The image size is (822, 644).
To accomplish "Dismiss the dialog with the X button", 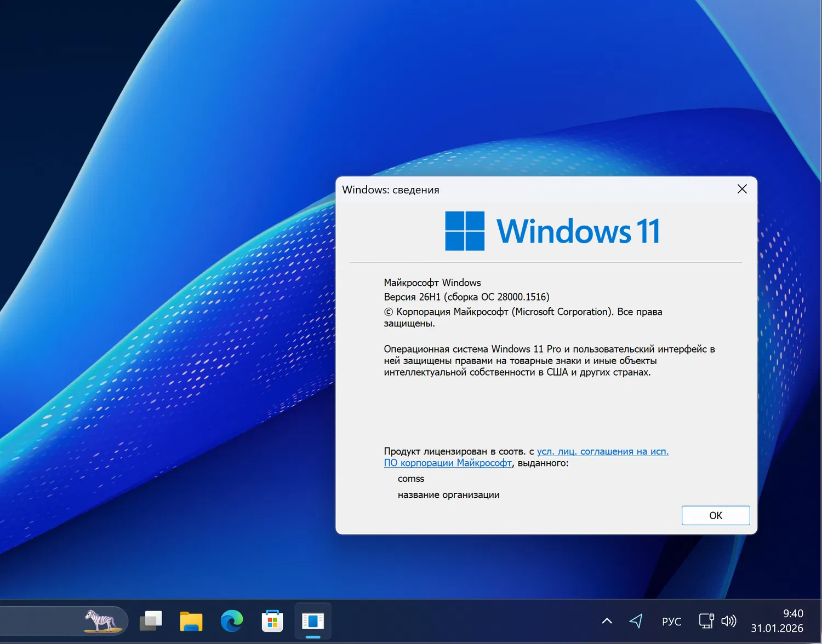I will click(x=742, y=189).
